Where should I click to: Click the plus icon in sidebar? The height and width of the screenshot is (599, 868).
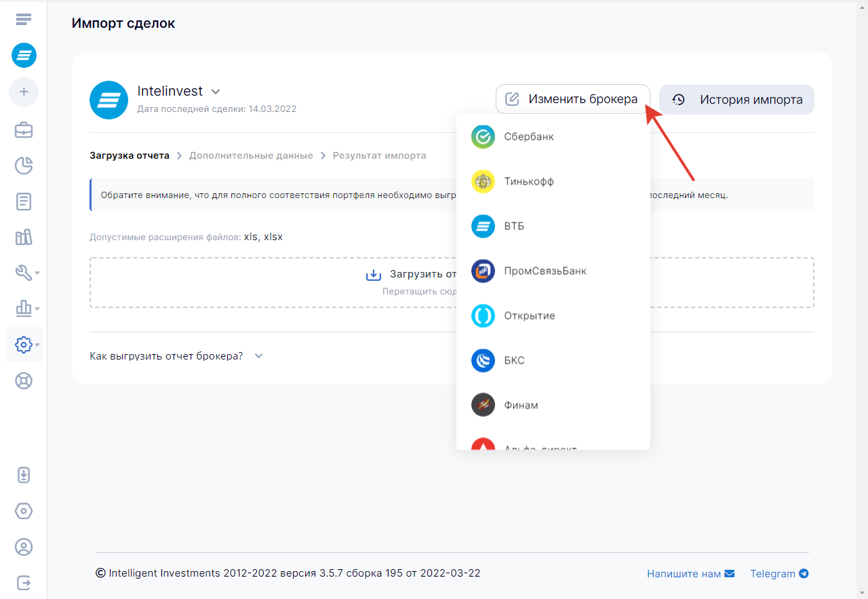24,92
